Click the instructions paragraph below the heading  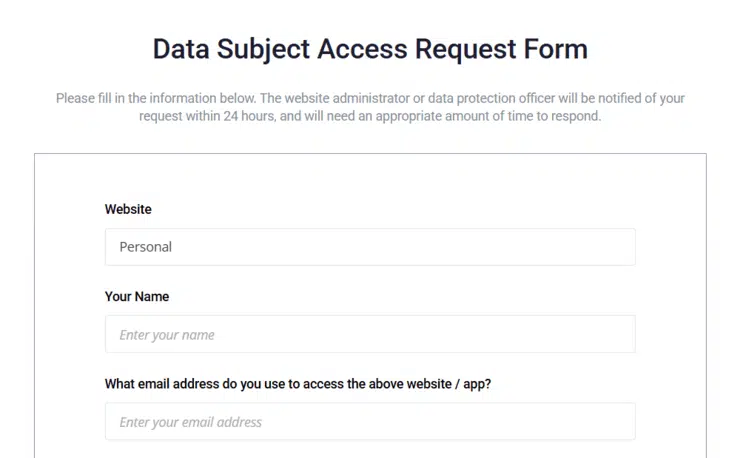coord(370,107)
